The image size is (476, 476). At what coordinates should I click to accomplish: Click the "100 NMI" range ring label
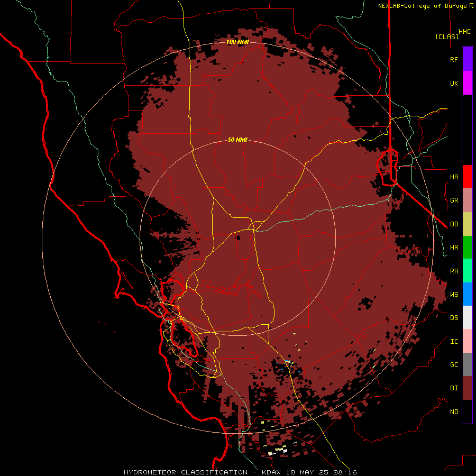tap(237, 42)
